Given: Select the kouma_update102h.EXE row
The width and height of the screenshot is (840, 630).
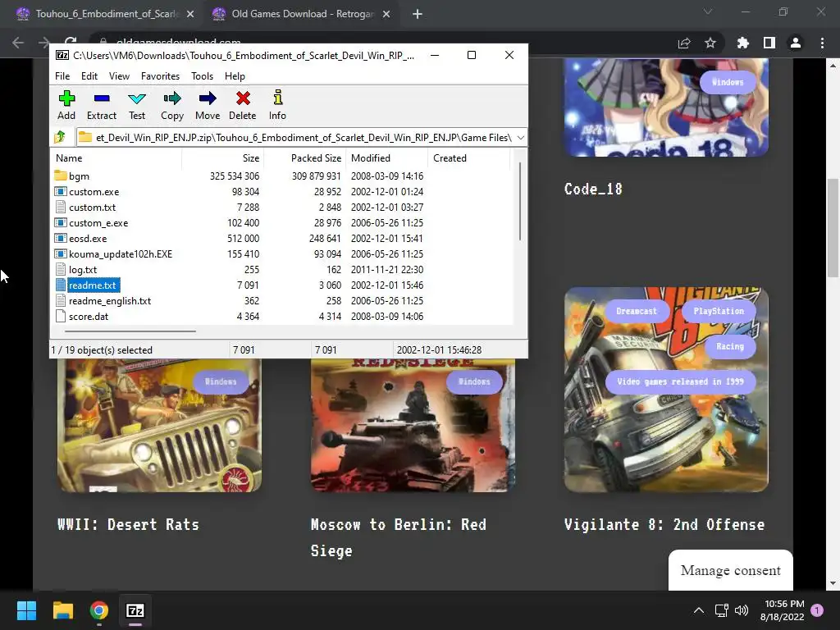Looking at the screenshot, I should [281, 254].
